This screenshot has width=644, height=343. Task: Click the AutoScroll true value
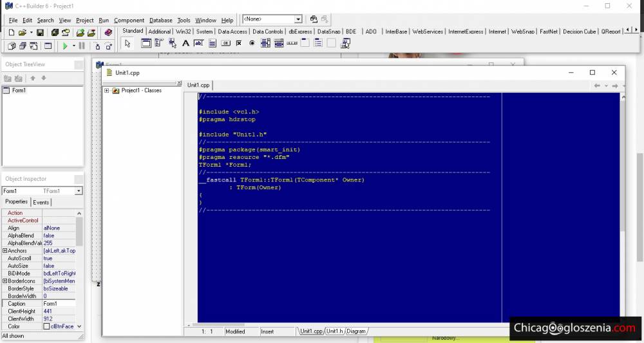pos(49,258)
